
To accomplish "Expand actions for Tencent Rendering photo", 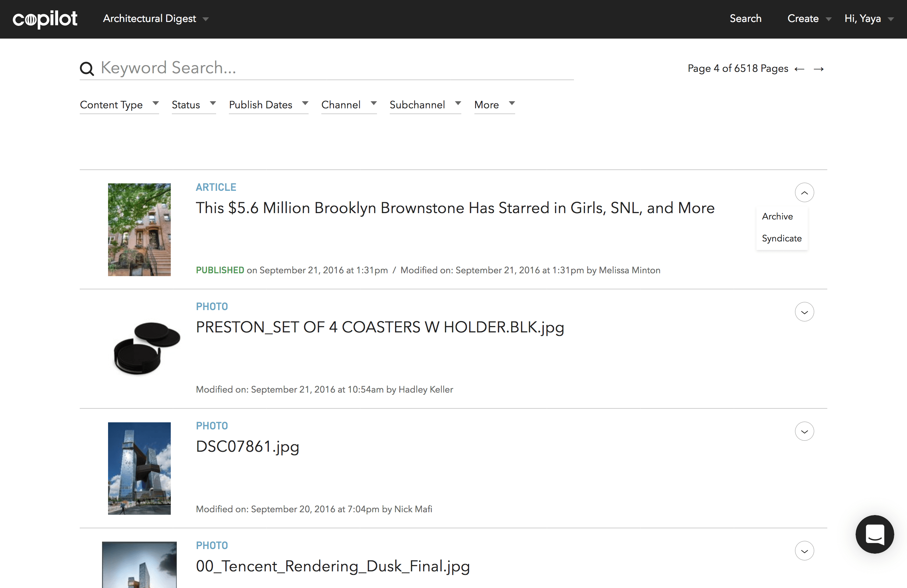I will [804, 551].
